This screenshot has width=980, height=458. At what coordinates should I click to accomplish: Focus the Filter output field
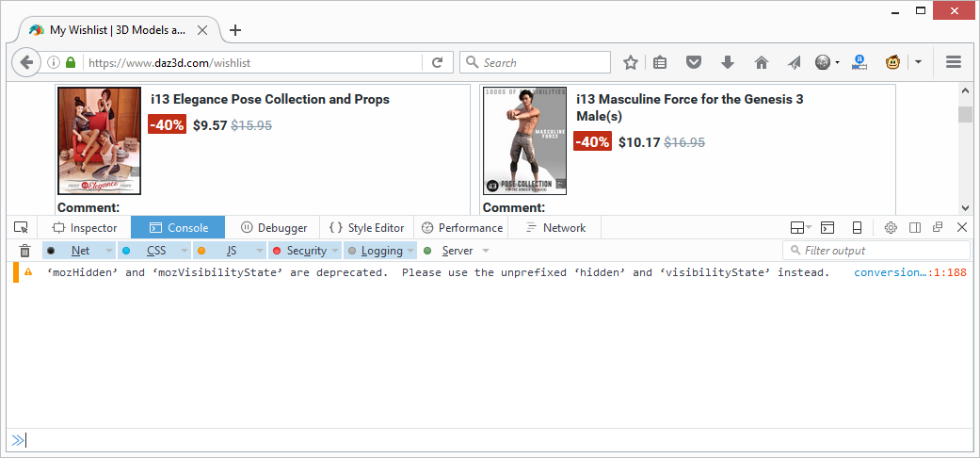[876, 251]
